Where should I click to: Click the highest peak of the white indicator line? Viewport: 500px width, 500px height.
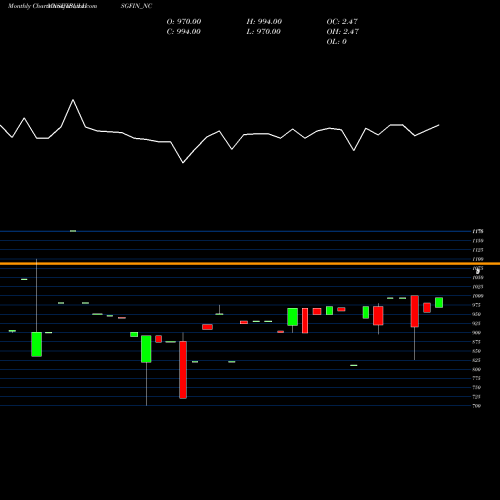click(73, 100)
